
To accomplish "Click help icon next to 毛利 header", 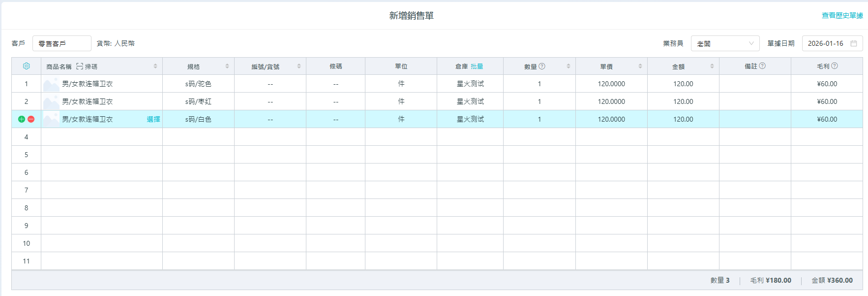I will click(x=835, y=66).
